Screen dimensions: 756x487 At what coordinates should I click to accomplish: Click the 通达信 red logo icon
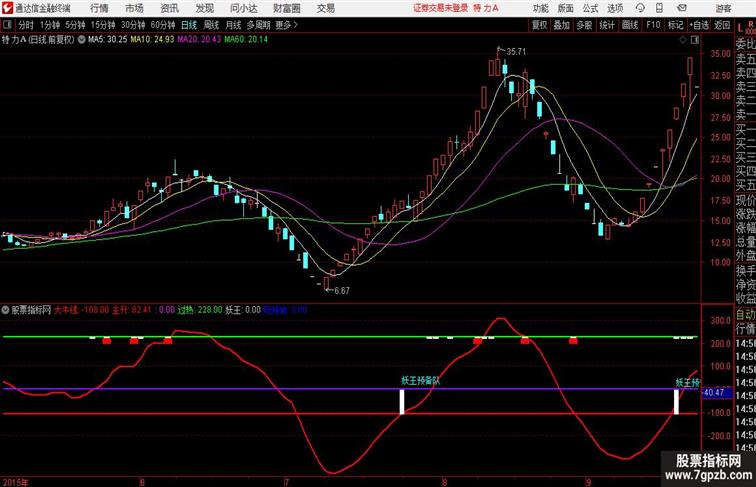[7, 8]
